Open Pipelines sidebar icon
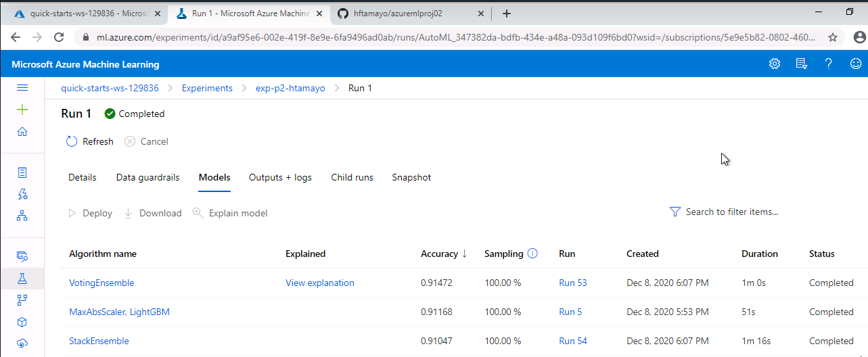868x357 pixels. click(x=22, y=300)
